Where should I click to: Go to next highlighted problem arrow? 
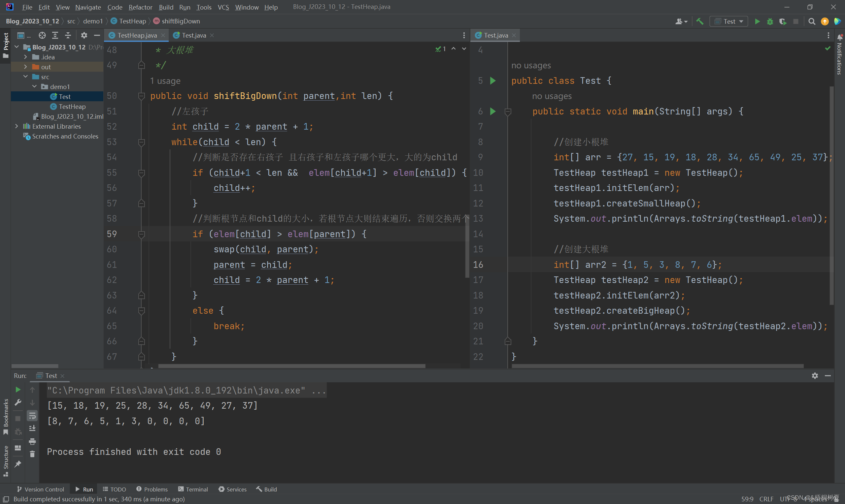click(x=464, y=49)
